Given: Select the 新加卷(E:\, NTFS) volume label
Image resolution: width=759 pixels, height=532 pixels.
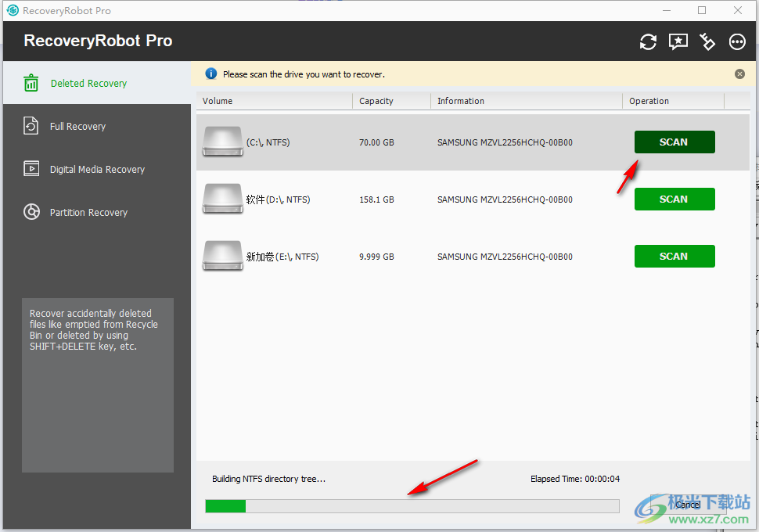Looking at the screenshot, I should pos(282,257).
